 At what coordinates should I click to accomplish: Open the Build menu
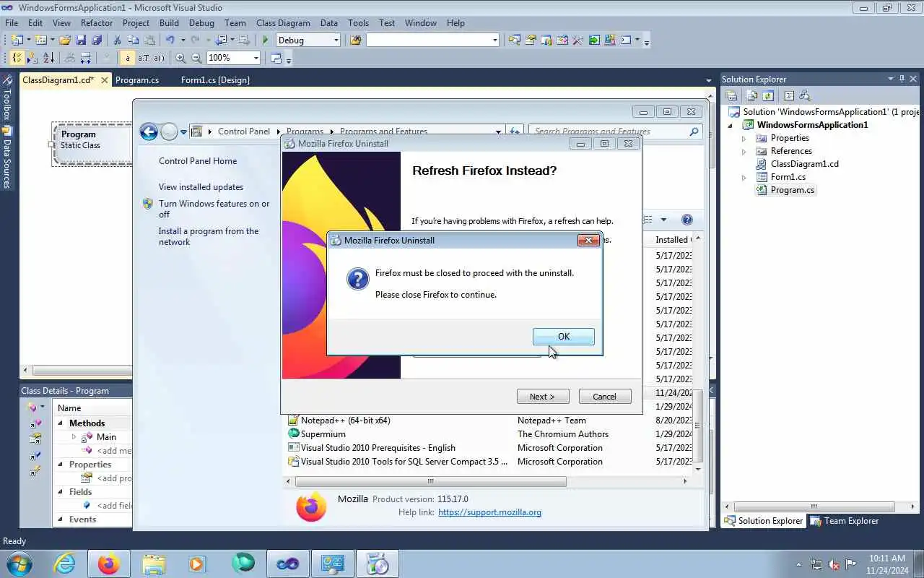point(169,23)
